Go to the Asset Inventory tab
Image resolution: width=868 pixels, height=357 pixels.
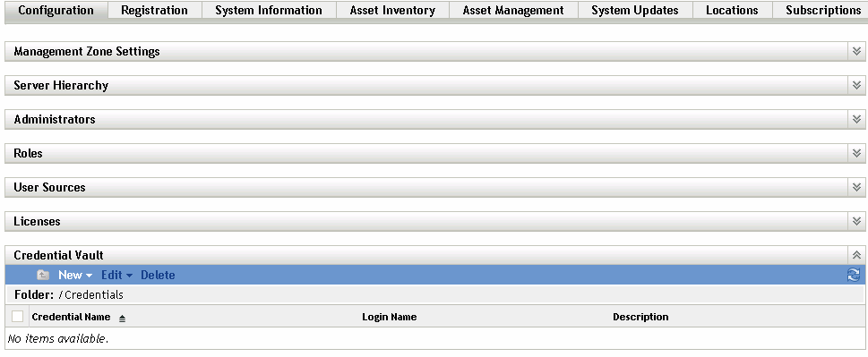click(x=392, y=11)
